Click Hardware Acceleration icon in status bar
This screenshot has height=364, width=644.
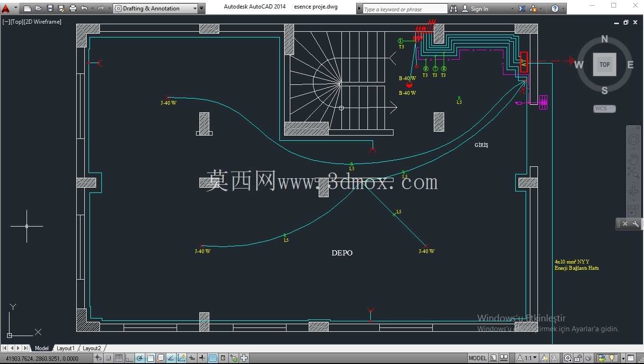(x=588, y=358)
